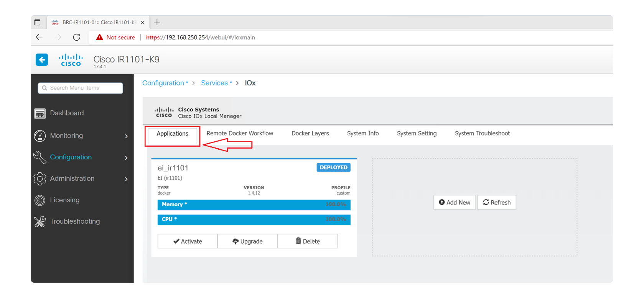Expand the Monitoring submenu chevron

click(126, 136)
